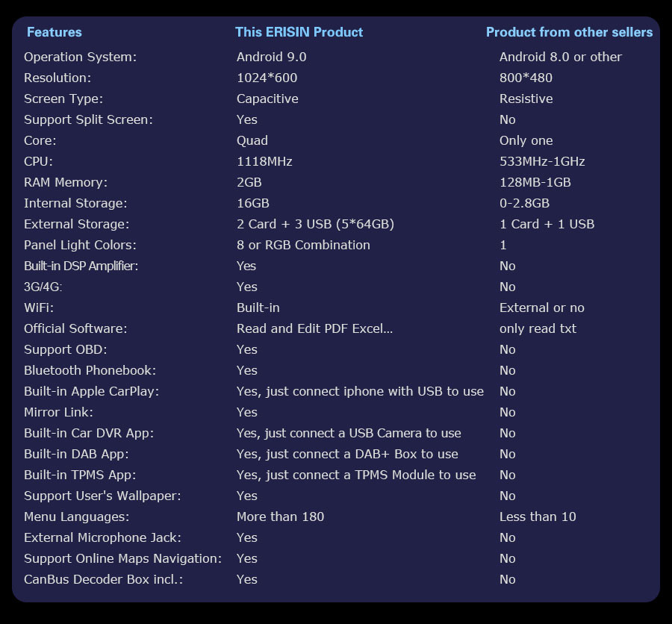Click the Built-in DSP Amplifier label
This screenshot has width=672, height=624.
click(81, 266)
